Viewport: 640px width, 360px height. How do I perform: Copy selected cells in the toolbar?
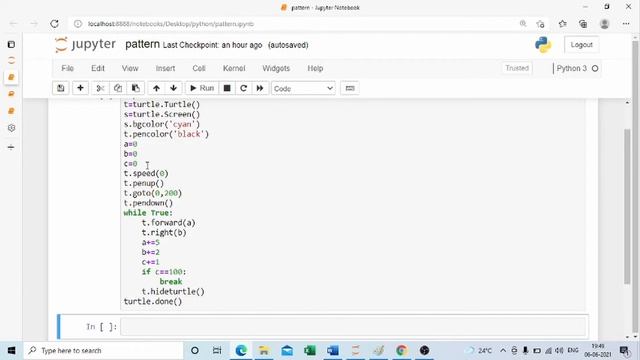click(118, 88)
